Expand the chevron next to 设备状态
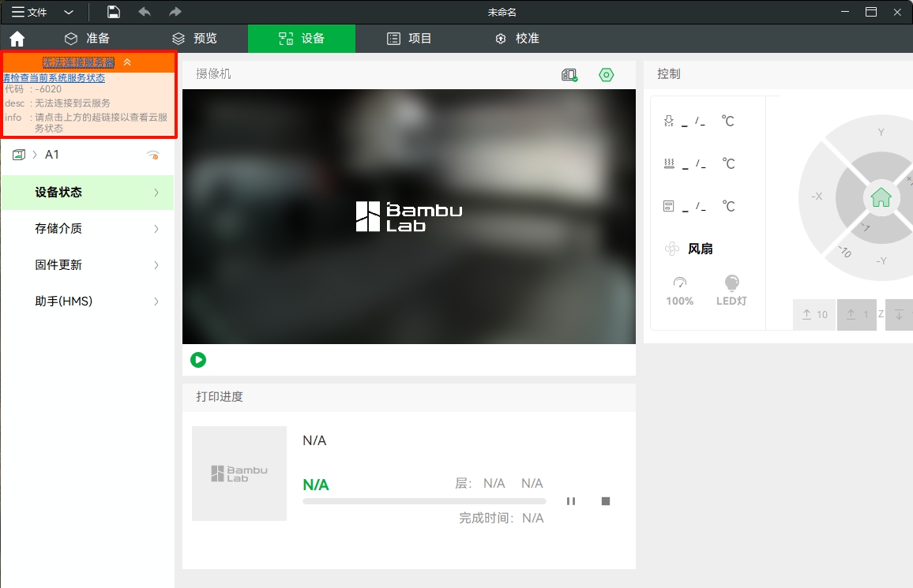The image size is (913, 588). 156,193
